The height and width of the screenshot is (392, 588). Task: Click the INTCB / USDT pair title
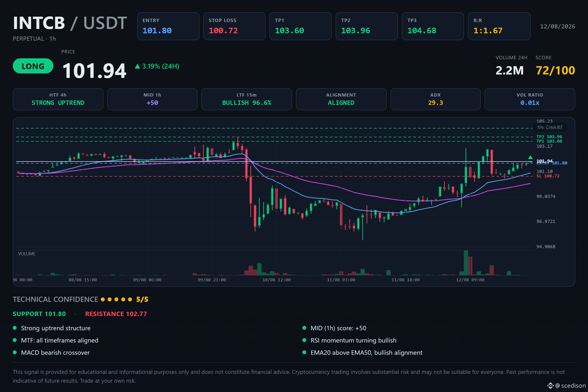point(70,23)
